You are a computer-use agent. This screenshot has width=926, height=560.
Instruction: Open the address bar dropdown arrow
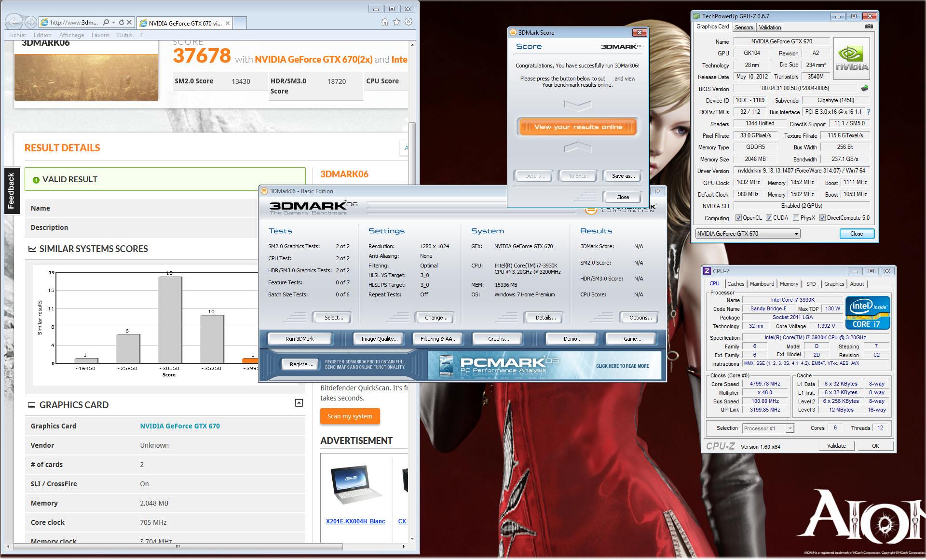pos(113,22)
